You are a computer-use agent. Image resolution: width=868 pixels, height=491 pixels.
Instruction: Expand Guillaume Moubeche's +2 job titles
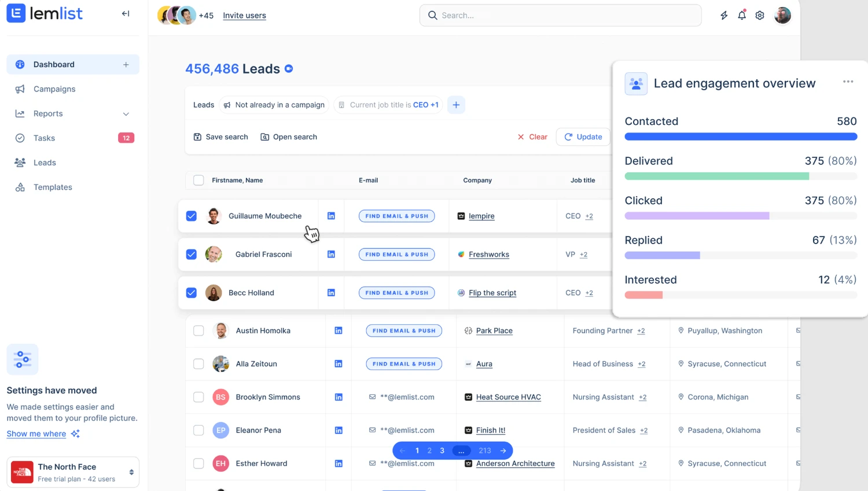[589, 216]
